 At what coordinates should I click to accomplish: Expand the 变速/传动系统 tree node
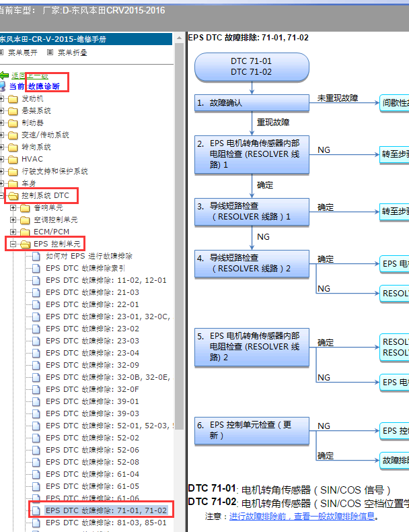(2, 135)
